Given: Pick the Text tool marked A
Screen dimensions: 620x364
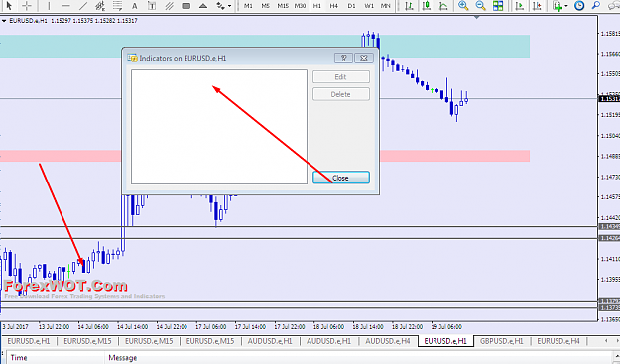Looking at the screenshot, I should 135,6.
